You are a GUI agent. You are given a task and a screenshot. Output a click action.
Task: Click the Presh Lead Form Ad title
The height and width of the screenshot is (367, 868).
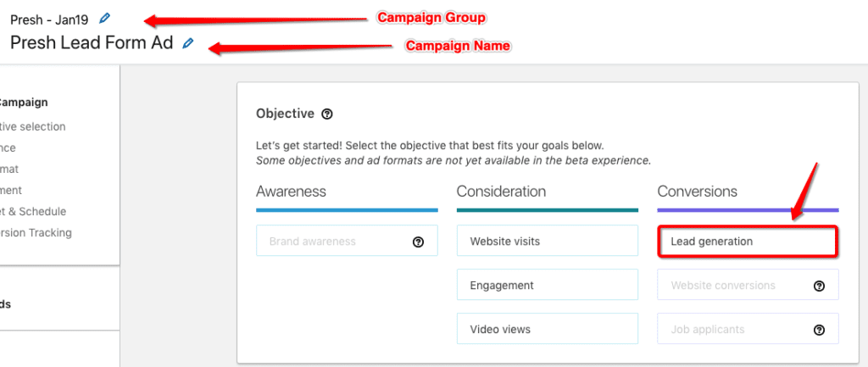pos(92,42)
